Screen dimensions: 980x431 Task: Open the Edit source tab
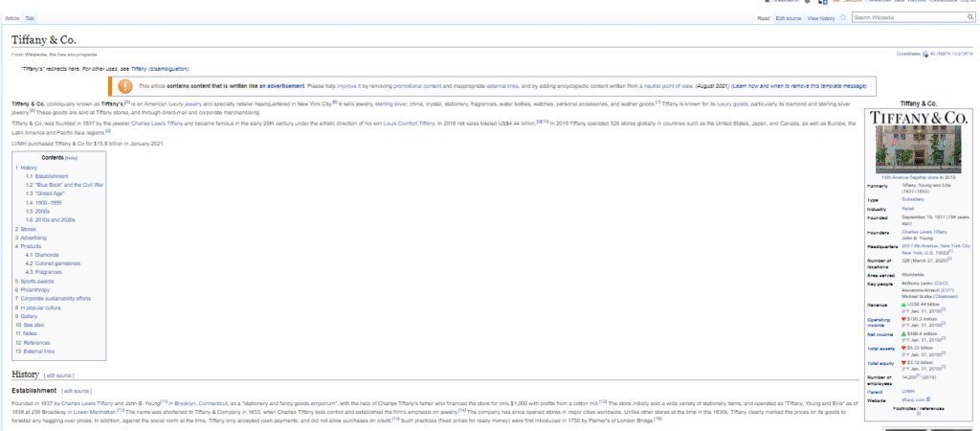click(x=789, y=19)
